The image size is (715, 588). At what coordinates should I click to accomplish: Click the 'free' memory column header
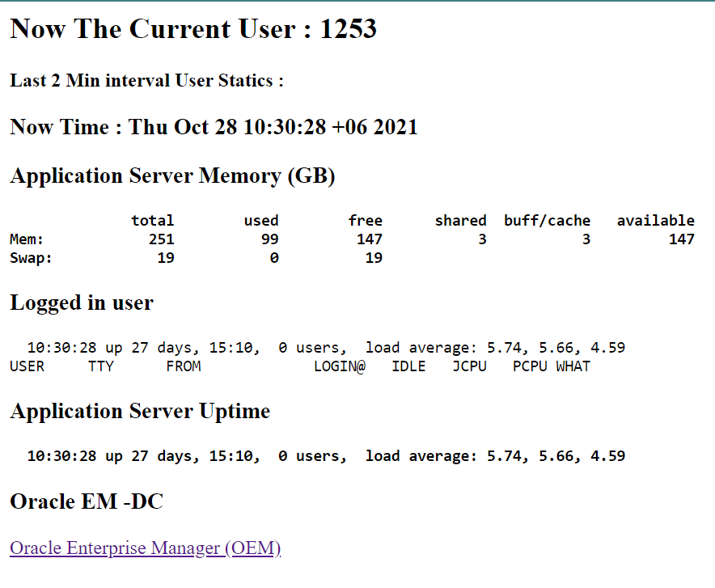366,220
